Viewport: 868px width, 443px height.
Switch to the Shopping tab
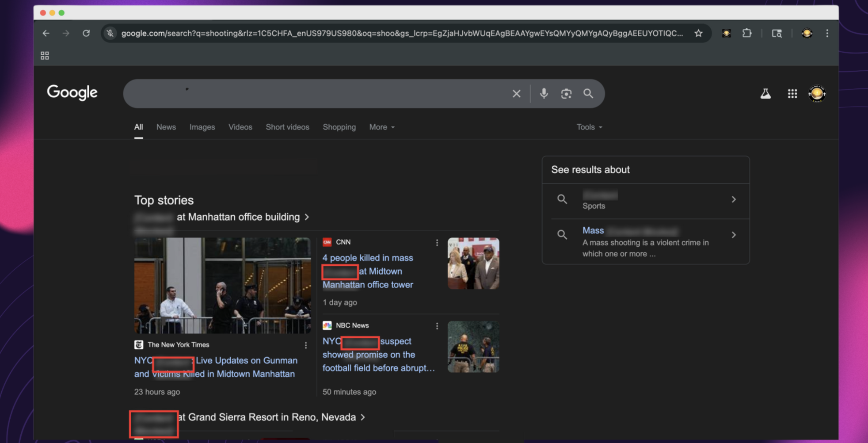tap(339, 127)
